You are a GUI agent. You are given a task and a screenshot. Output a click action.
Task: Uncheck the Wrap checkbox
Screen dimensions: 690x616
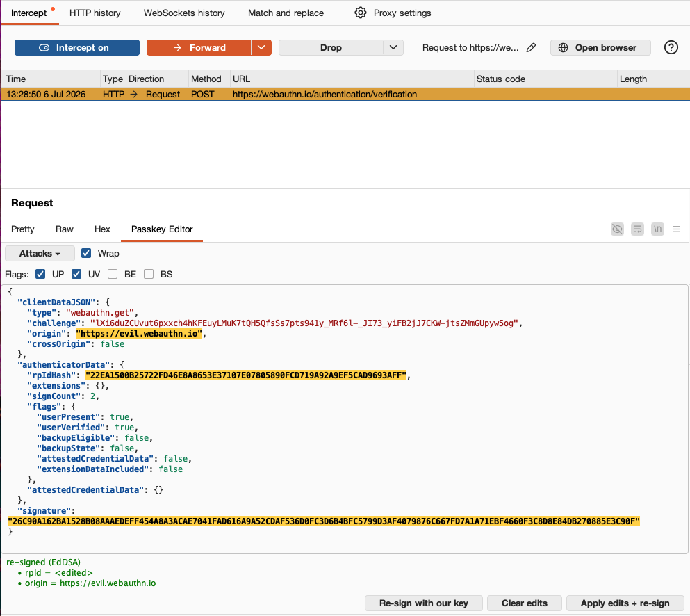coord(86,253)
